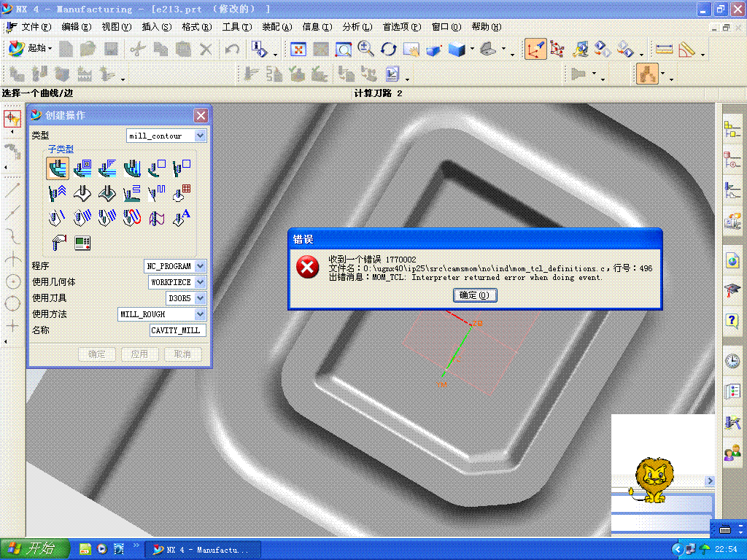Click the Measure distance ruler icon
Screen dimensions: 747x560
pos(664,49)
